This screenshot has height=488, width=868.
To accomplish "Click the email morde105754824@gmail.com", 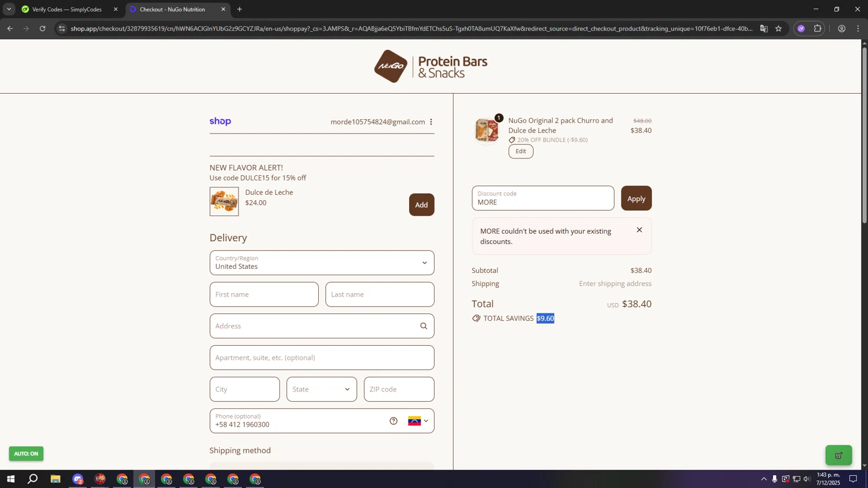I will [378, 122].
